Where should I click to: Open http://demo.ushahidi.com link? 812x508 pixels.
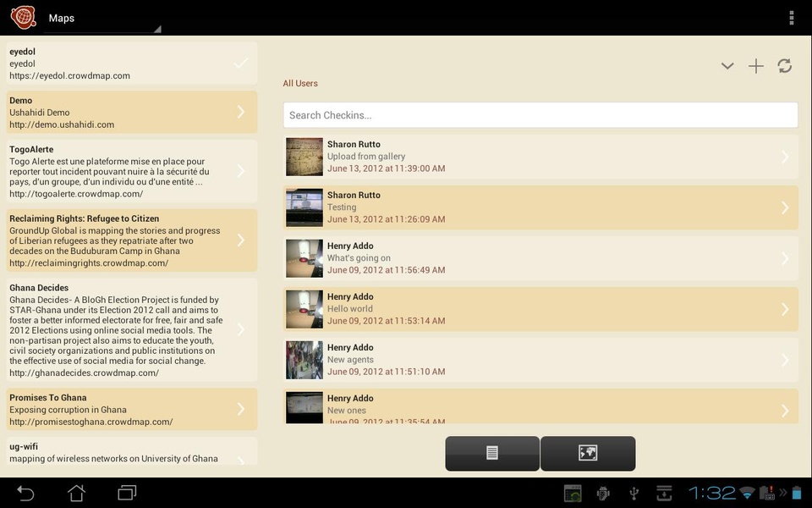click(x=62, y=124)
